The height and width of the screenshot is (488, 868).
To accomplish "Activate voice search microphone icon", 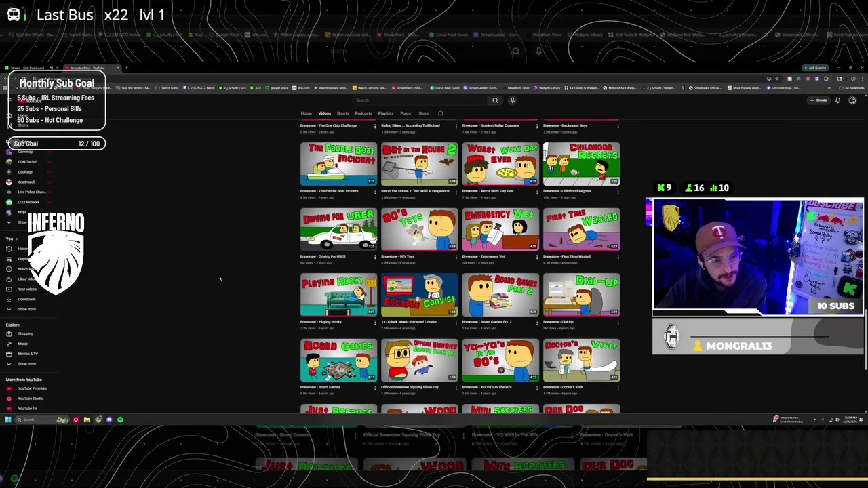I will point(512,100).
